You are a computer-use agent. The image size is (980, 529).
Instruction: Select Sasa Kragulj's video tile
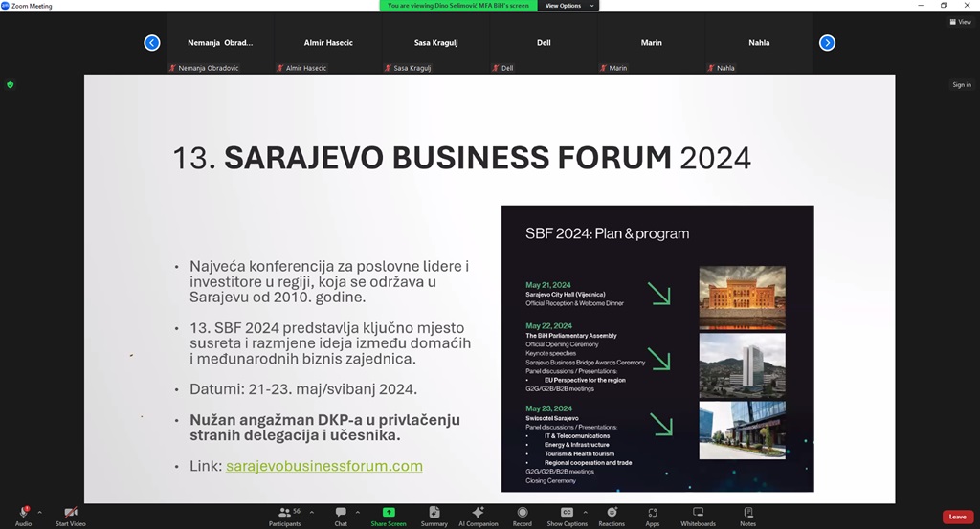point(435,42)
